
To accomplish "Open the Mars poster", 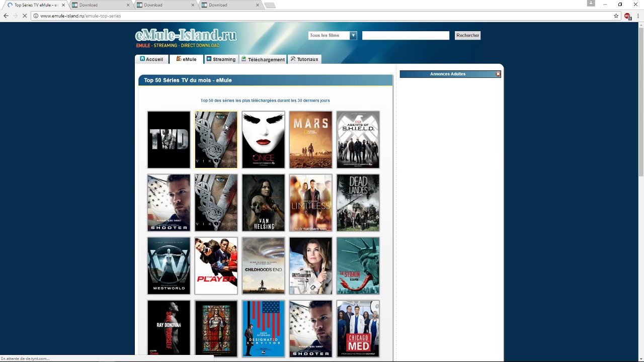I will coord(311,140).
